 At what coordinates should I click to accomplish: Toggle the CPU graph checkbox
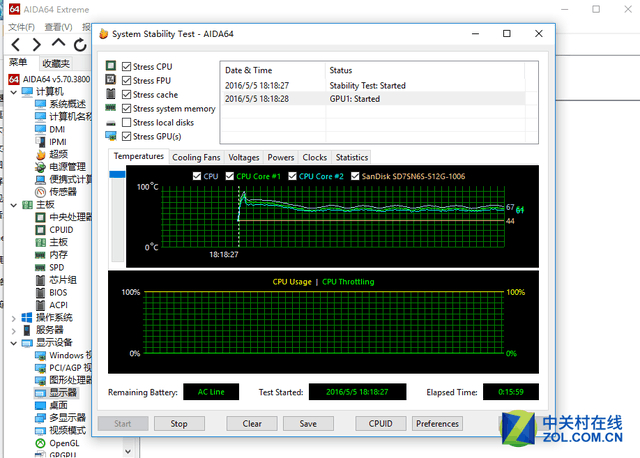click(197, 176)
